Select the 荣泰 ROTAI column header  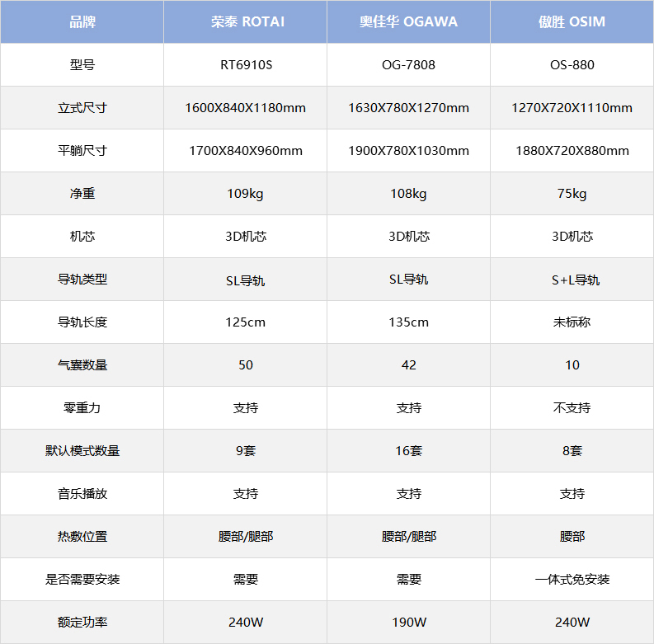(x=245, y=21)
